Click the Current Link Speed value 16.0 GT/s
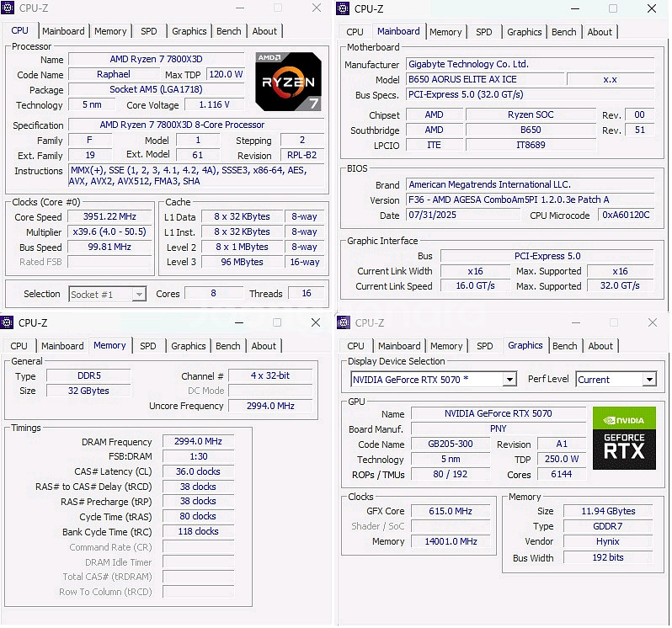This screenshot has width=672, height=628. pyautogui.click(x=475, y=285)
